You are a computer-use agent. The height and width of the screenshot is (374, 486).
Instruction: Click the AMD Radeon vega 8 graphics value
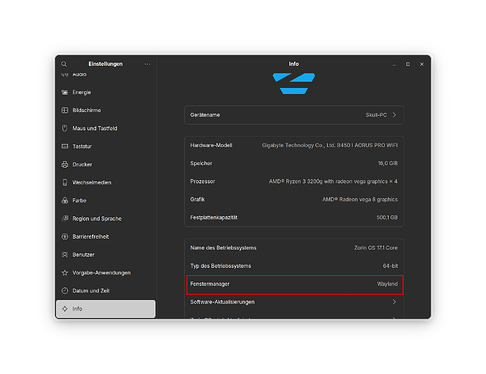pyautogui.click(x=360, y=199)
